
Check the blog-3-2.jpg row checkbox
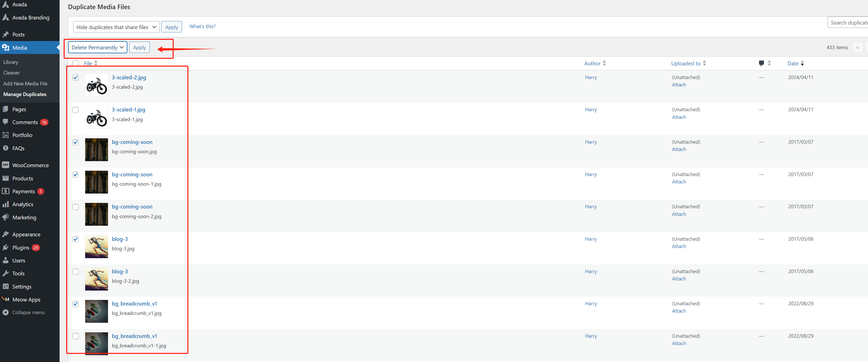click(76, 271)
